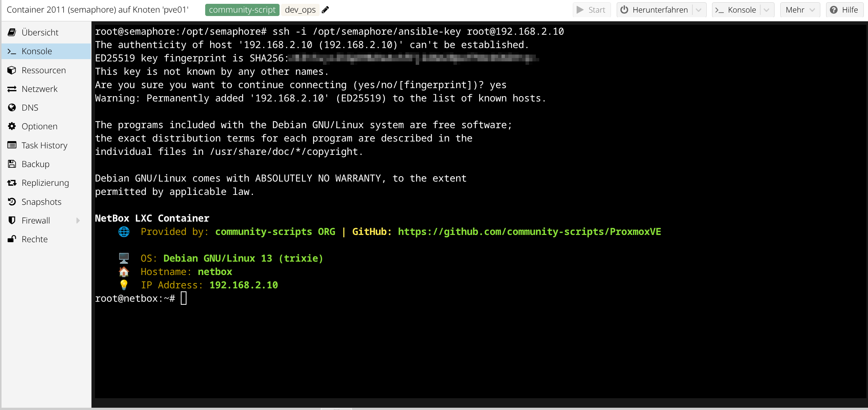This screenshot has height=410, width=868.
Task: Expand the Herunterfahren dropdown arrow
Action: (699, 10)
